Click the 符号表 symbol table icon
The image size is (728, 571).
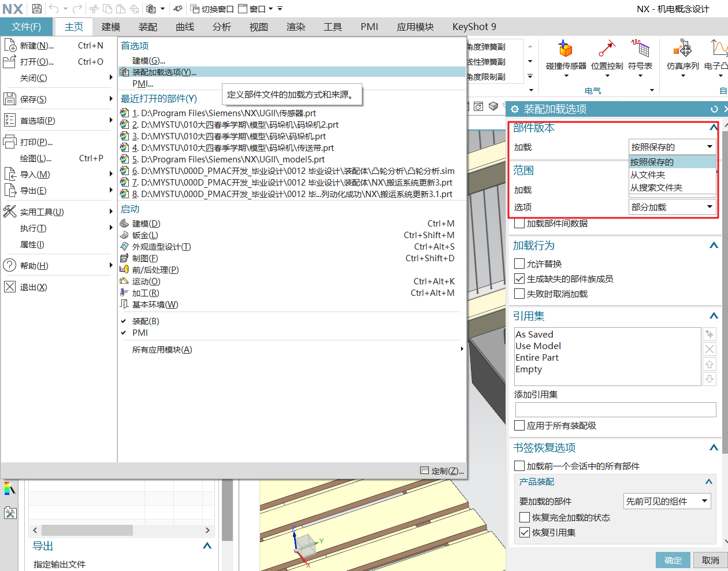(x=640, y=49)
